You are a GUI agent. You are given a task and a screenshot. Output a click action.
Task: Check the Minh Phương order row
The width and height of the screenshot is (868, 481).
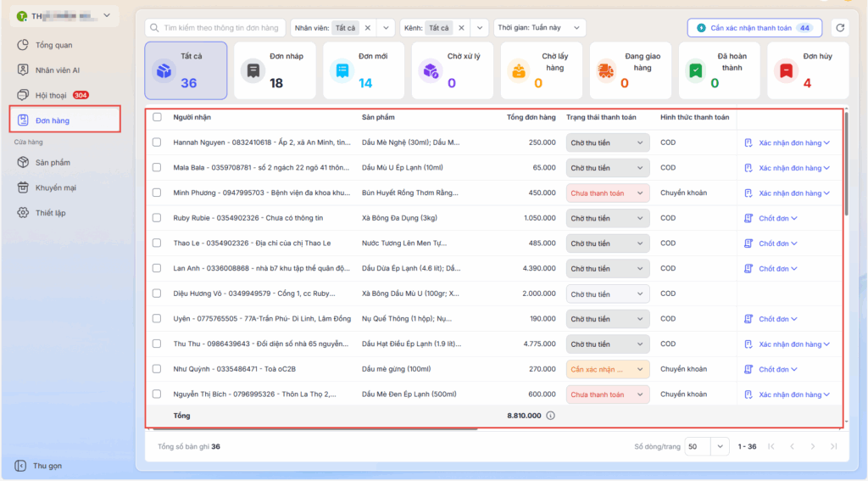point(157,193)
